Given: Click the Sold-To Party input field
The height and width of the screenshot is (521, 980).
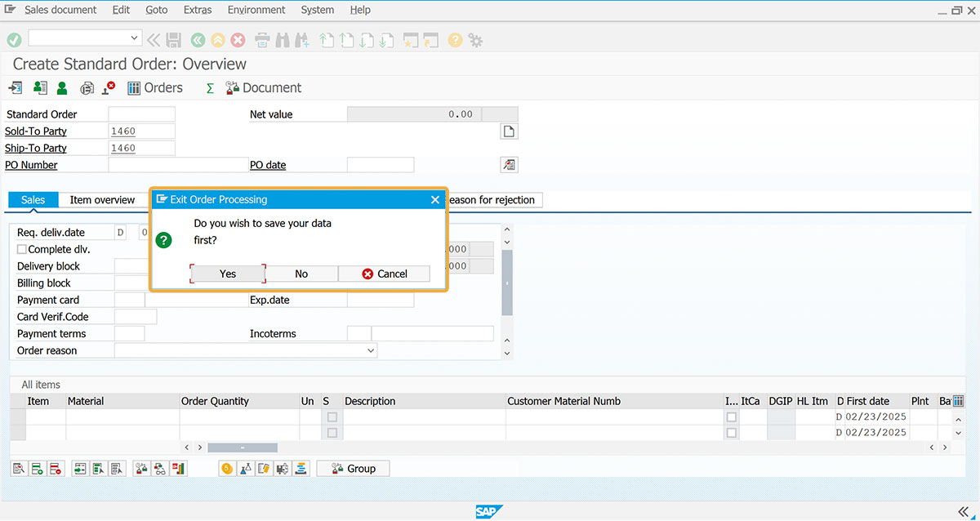Looking at the screenshot, I should (x=141, y=131).
